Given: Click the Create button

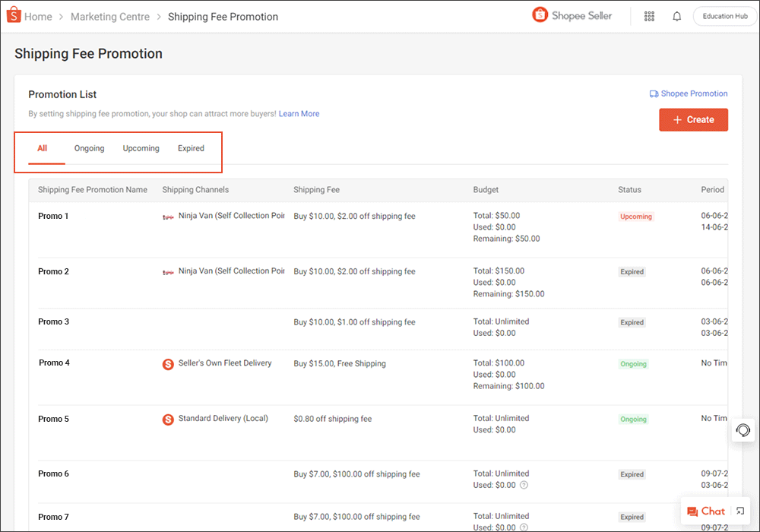Looking at the screenshot, I should (x=693, y=119).
